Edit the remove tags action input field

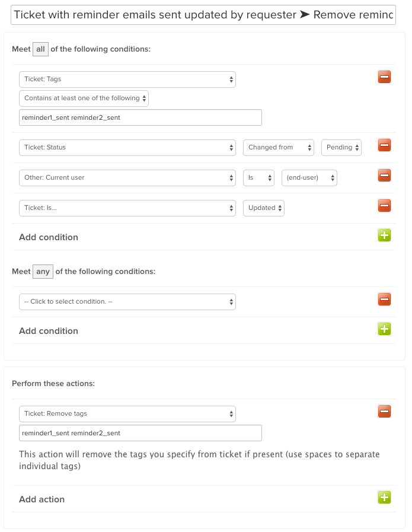pos(140,433)
